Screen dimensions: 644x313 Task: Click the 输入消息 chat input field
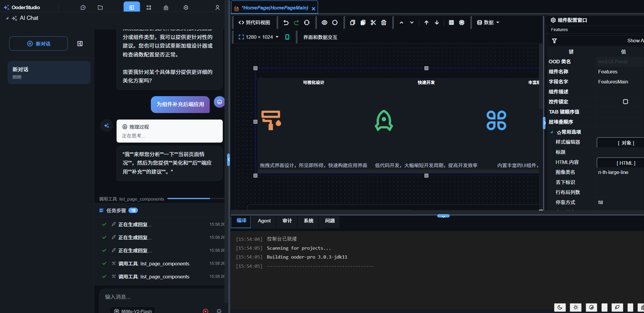click(162, 297)
